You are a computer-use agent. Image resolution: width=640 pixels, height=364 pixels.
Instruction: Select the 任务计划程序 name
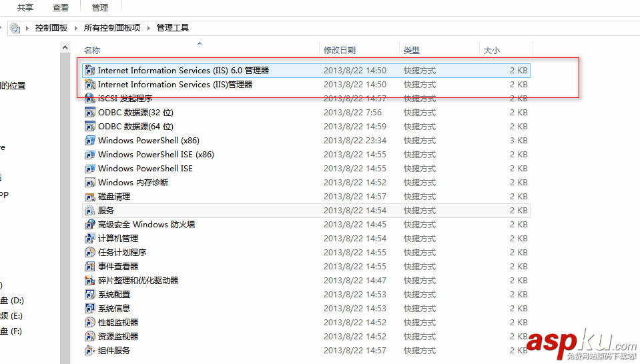122,252
